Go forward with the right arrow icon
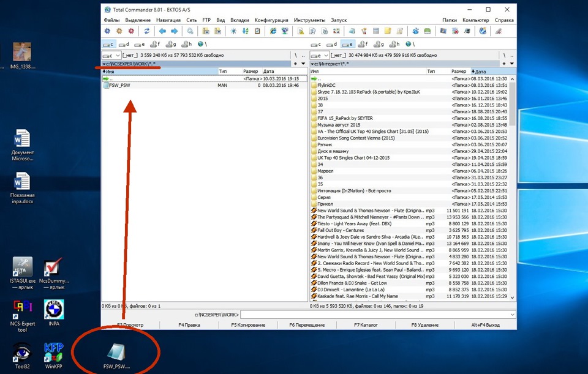Screen dimensions: 588x374 [174, 31]
